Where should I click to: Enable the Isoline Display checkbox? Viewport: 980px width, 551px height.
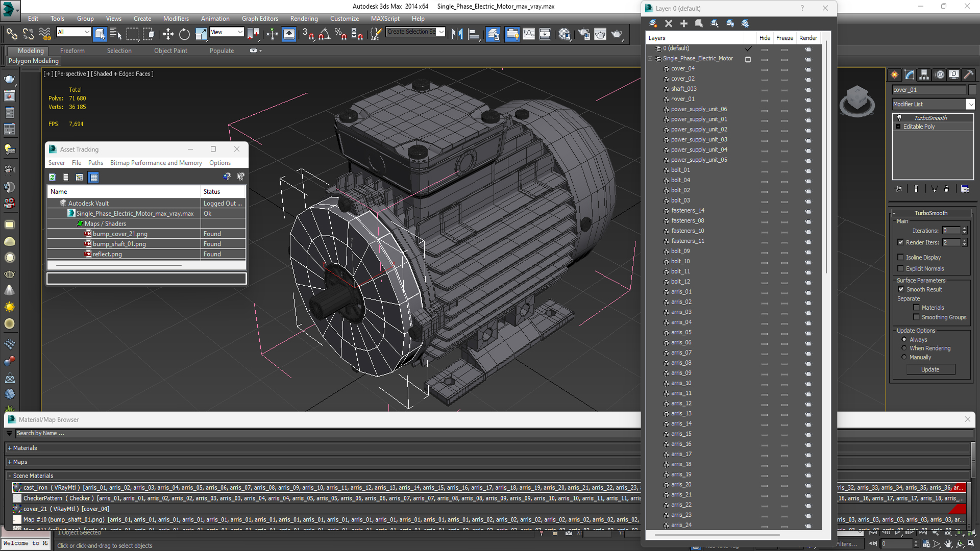pyautogui.click(x=901, y=257)
